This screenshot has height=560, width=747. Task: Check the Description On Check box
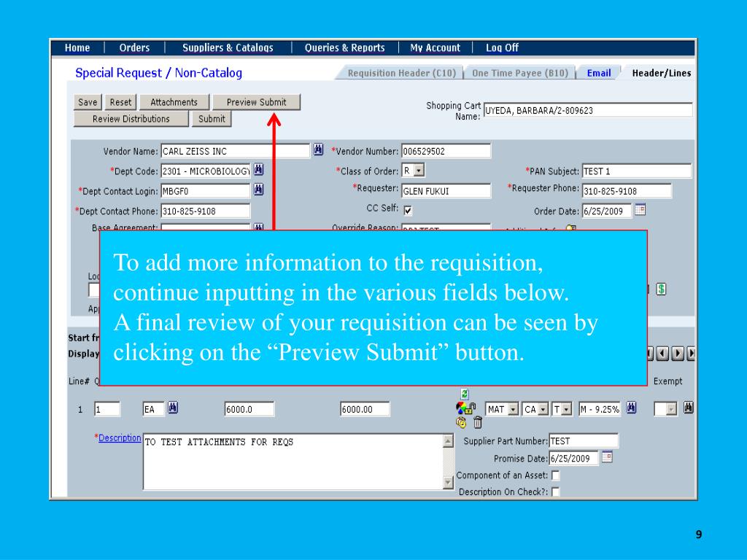555,492
